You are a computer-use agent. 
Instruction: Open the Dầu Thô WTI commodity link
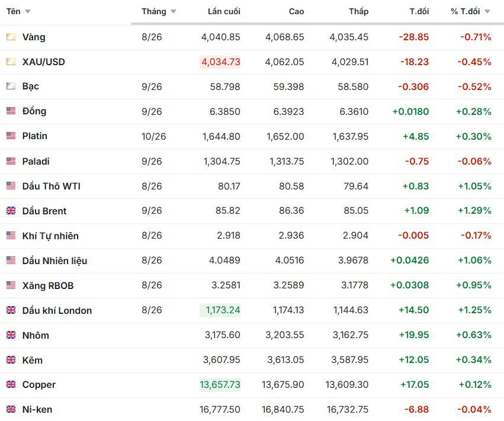click(52, 186)
